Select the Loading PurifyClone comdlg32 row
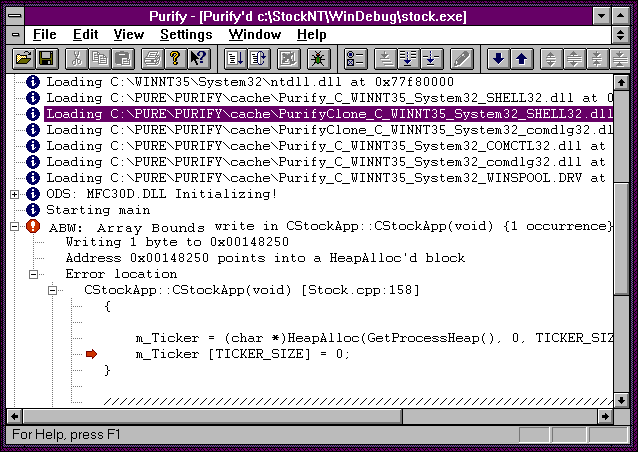This screenshot has width=638, height=452. coord(329,130)
